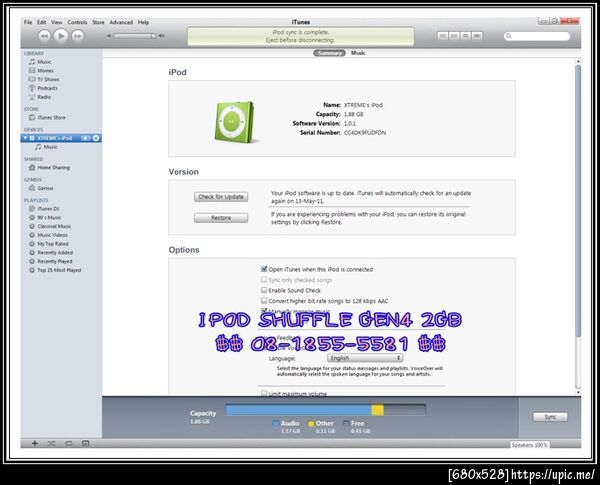Show the artwork viewer icon
Screen dimensions: 600x485
point(86,443)
